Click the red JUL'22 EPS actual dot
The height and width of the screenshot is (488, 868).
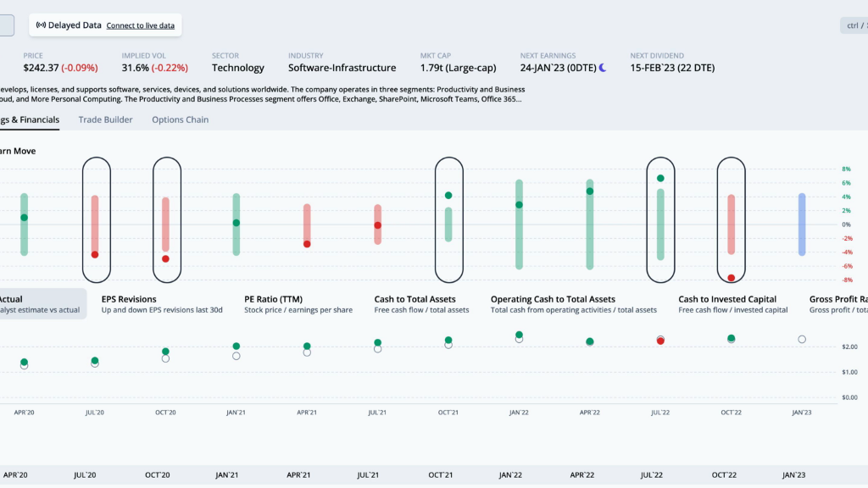coord(660,341)
